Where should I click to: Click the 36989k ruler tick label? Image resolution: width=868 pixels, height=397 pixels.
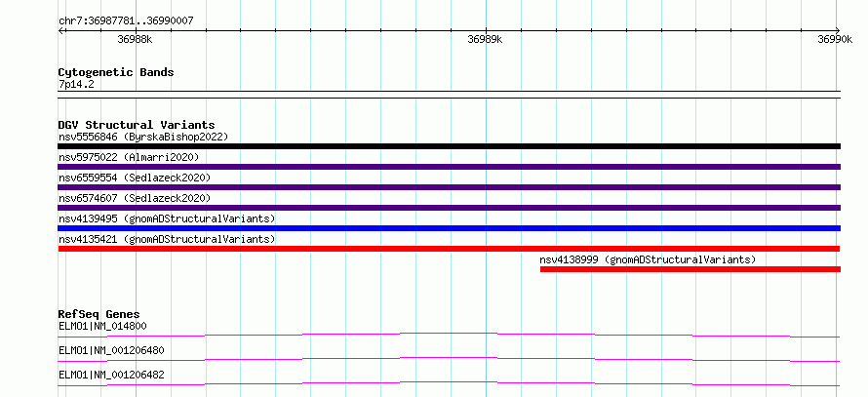pyautogui.click(x=485, y=39)
